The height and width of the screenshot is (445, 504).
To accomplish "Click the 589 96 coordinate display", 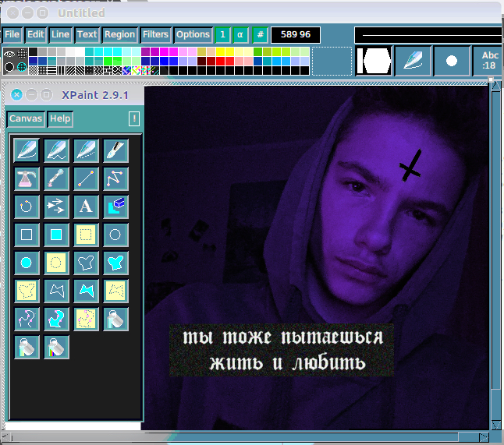I will tap(296, 34).
